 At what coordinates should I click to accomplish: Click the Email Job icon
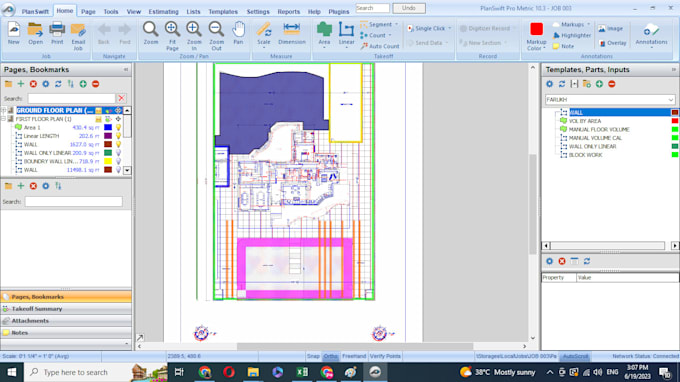click(78, 36)
